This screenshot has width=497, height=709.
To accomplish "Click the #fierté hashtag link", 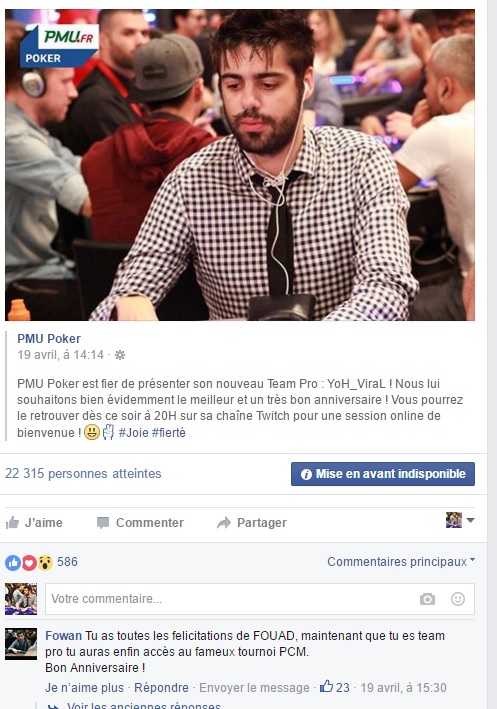I will click(169, 433).
